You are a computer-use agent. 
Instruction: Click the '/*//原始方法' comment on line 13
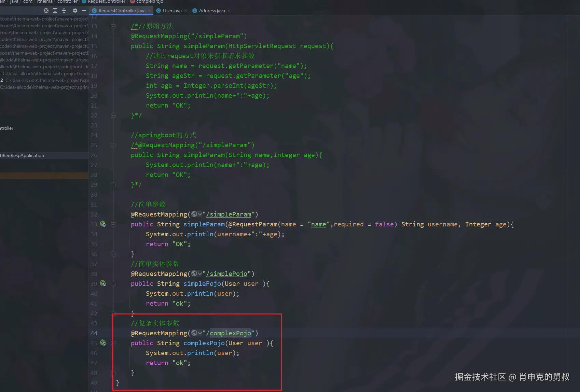[x=152, y=26]
